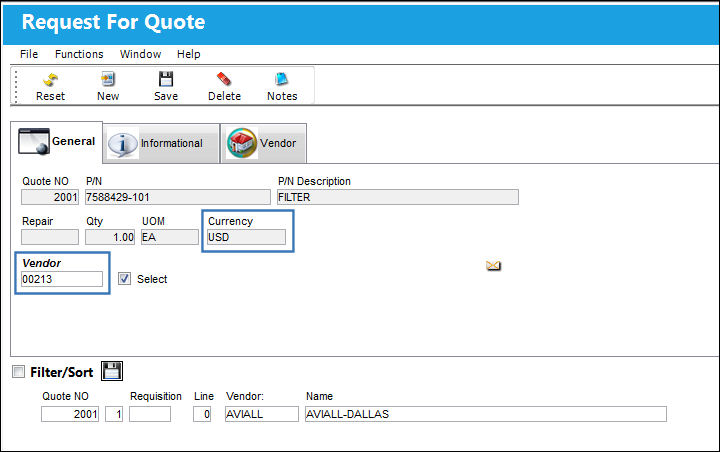Click the bold Vendor field label
This screenshot has width=720, height=452.
[x=41, y=263]
